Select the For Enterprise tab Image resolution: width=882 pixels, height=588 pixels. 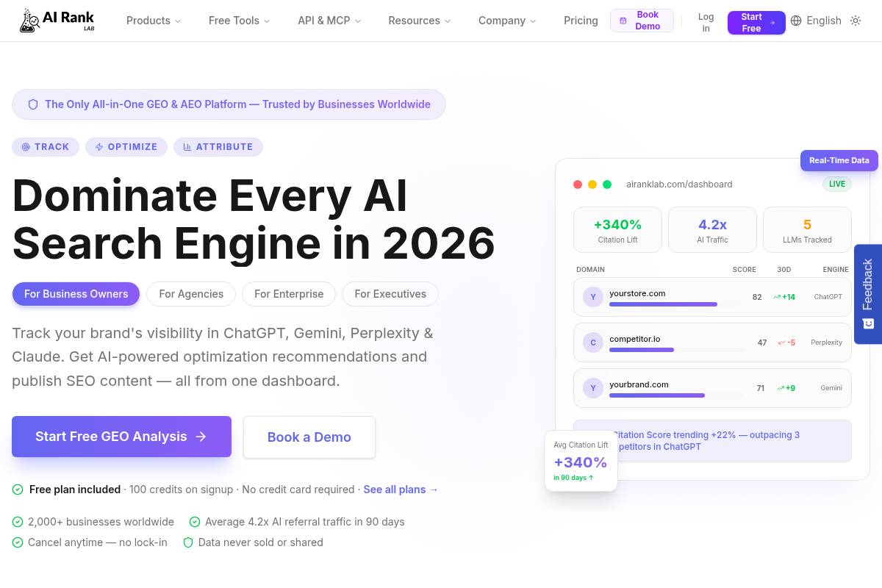289,294
